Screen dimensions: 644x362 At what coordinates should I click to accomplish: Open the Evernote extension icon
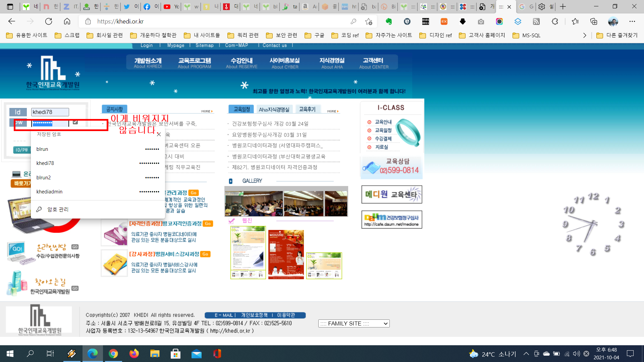coord(389,21)
